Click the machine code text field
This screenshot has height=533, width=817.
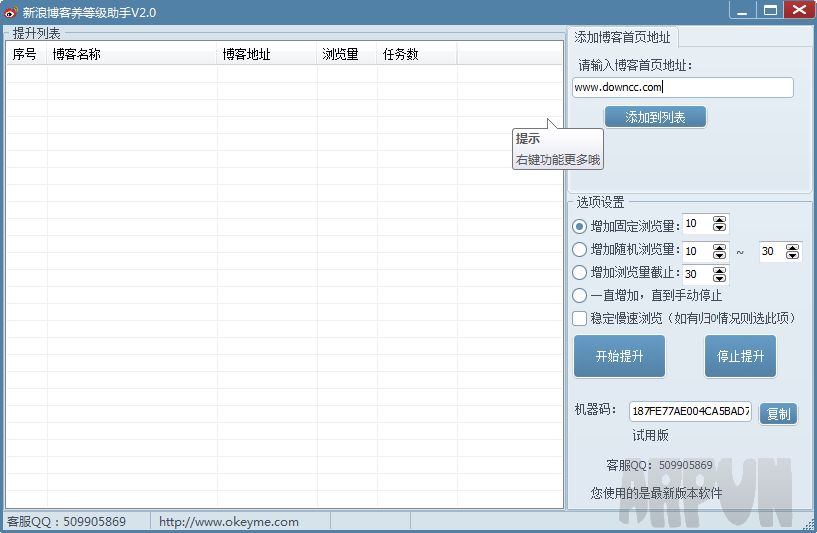click(x=690, y=411)
